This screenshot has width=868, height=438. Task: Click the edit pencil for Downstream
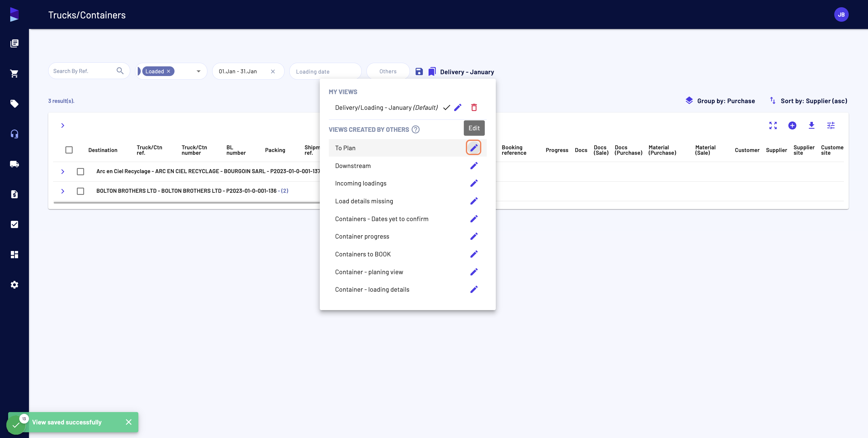click(474, 166)
